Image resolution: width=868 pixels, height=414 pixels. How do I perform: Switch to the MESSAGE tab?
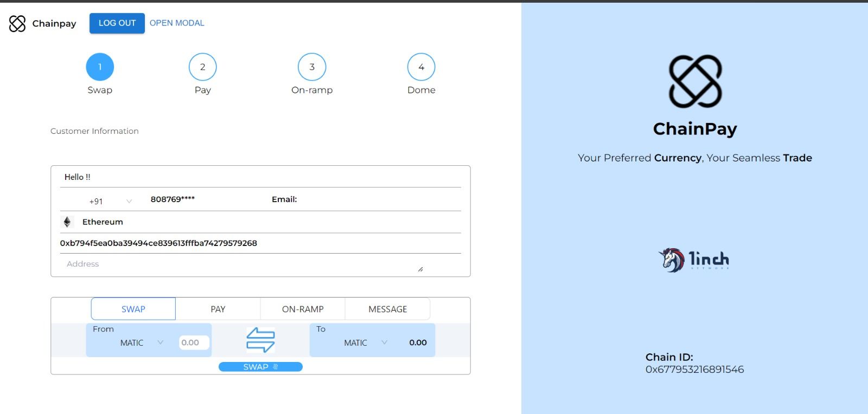387,309
